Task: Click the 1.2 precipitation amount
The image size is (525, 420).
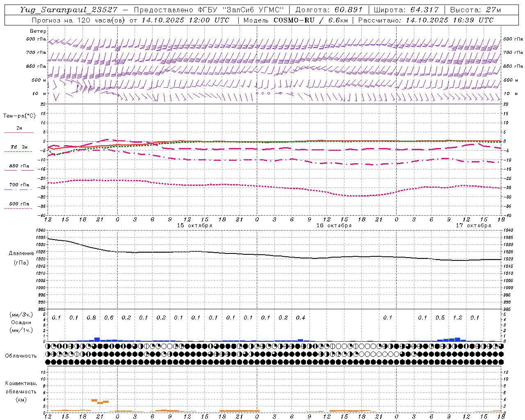Action: tap(457, 318)
